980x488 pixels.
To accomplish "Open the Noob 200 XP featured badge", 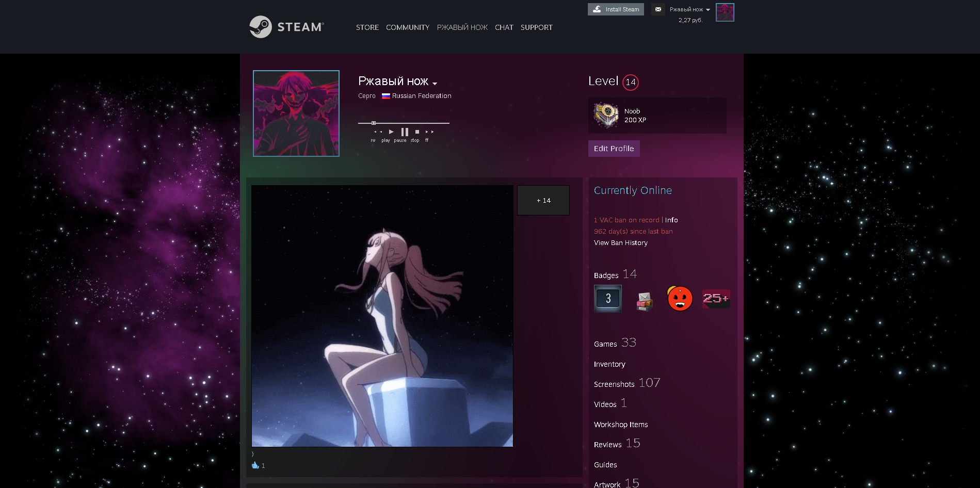I will 657,116.
